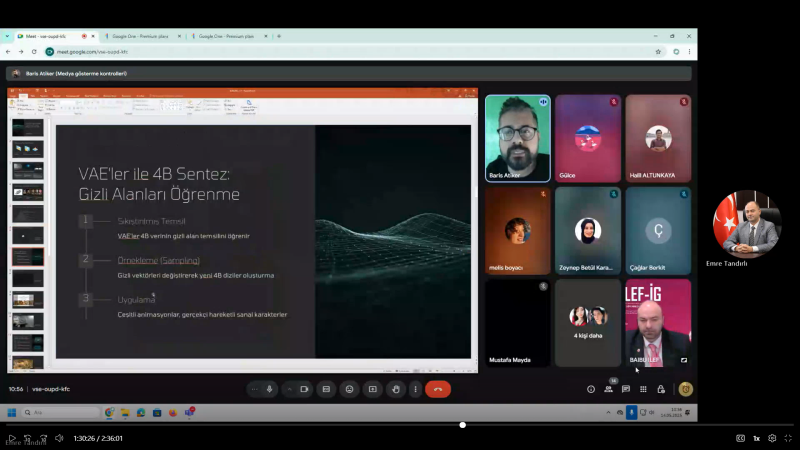The height and width of the screenshot is (450, 800).
Task: Toggle the Meet microphone
Action: pos(269,389)
